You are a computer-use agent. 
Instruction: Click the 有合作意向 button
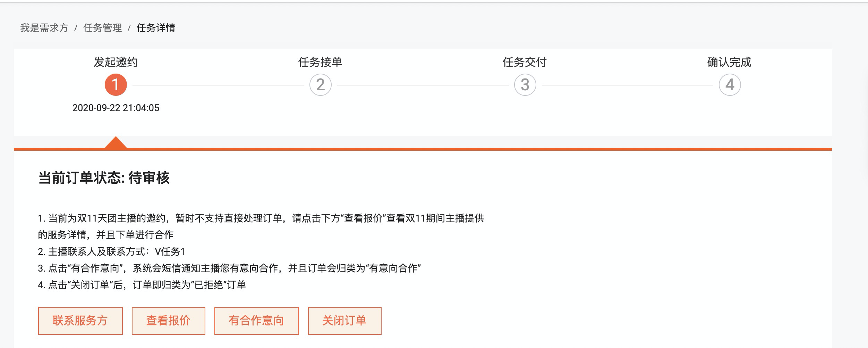tap(257, 321)
